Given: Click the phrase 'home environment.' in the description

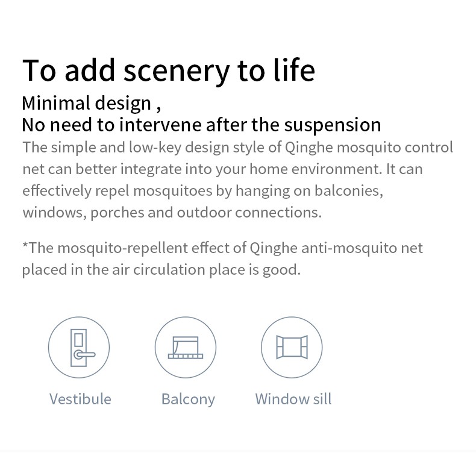Looking at the screenshot, I should pos(316,169).
